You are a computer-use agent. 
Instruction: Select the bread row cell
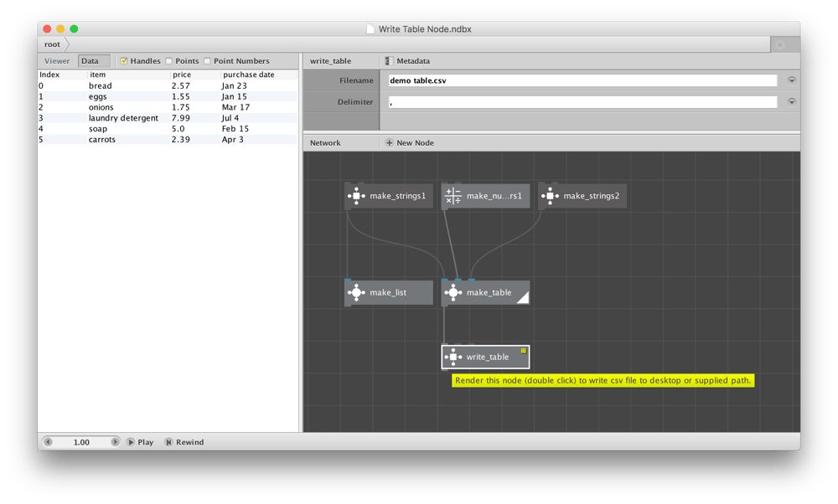click(101, 85)
